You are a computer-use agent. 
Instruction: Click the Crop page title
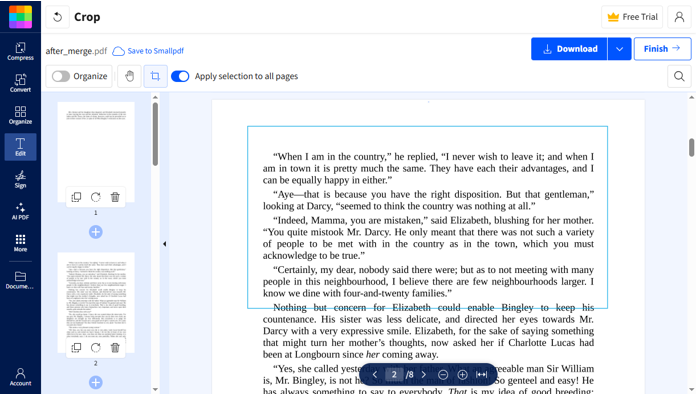click(x=87, y=17)
